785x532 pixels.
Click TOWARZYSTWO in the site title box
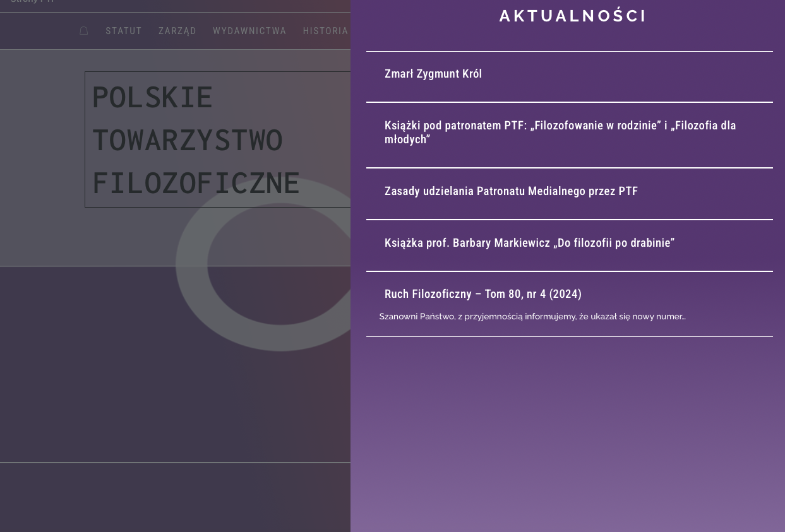(x=187, y=140)
